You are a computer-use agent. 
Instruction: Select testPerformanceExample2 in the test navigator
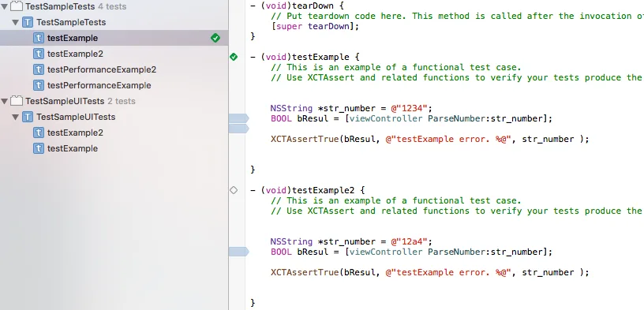[x=114, y=69]
